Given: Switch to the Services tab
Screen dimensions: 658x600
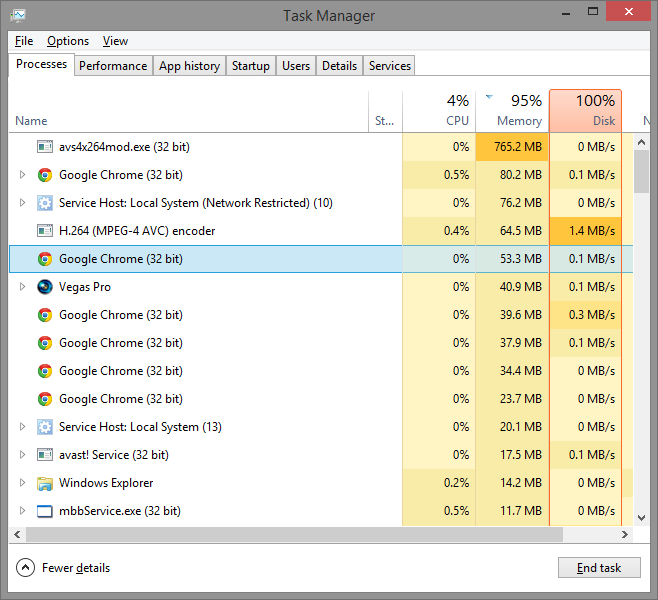Looking at the screenshot, I should click(x=389, y=66).
